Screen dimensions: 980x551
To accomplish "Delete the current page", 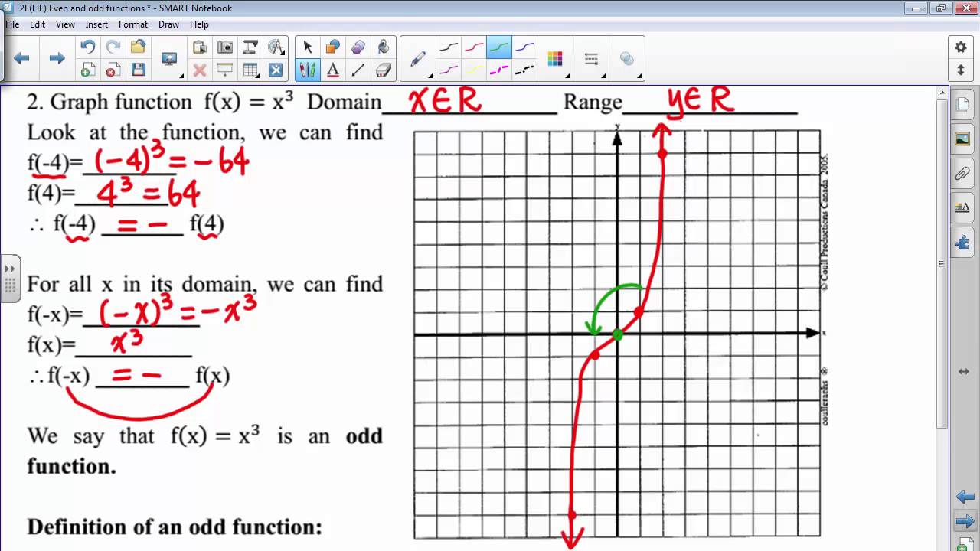I will [113, 70].
